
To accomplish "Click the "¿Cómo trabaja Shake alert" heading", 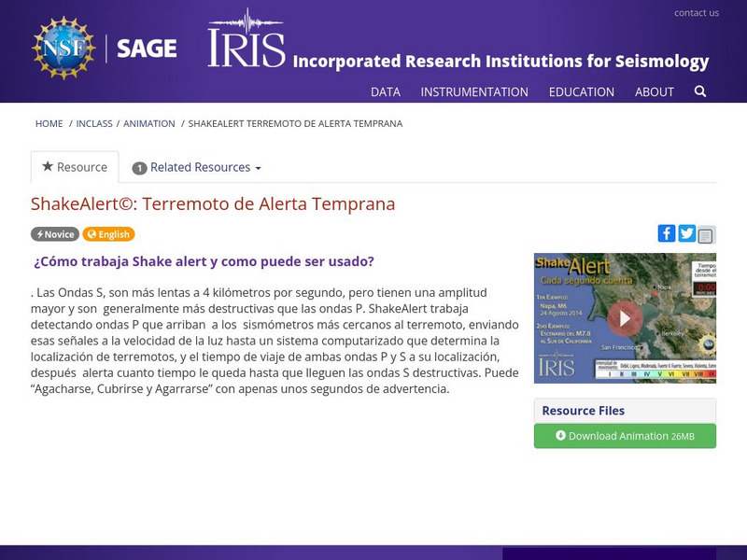I will 204,261.
